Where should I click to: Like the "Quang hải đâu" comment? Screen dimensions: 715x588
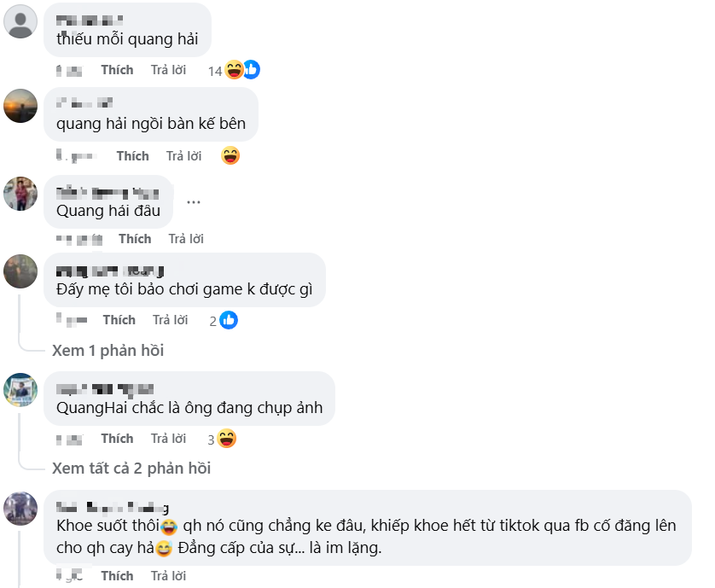coord(134,239)
